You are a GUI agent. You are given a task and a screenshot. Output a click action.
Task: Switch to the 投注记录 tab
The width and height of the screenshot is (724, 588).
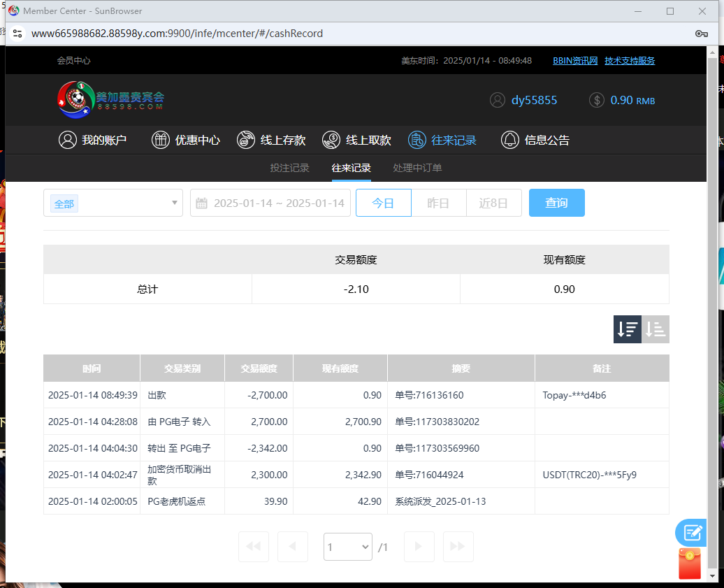[290, 168]
